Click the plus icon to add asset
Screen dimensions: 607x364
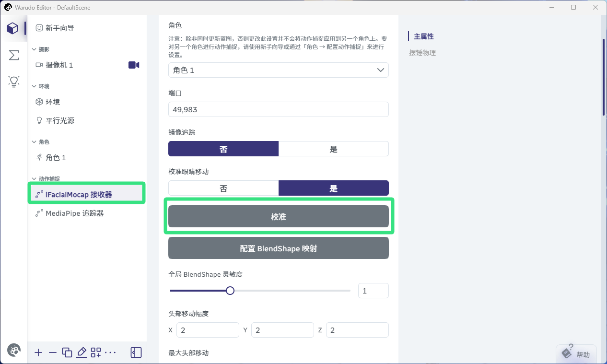[38, 352]
